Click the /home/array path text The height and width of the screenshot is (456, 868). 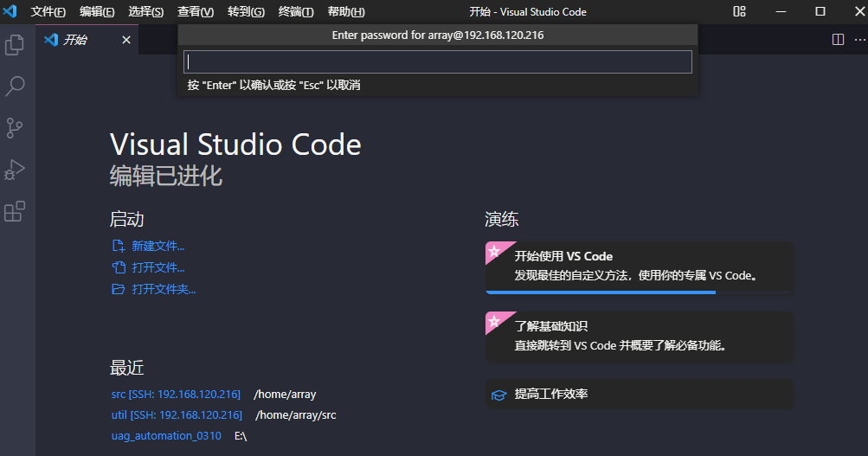[285, 394]
